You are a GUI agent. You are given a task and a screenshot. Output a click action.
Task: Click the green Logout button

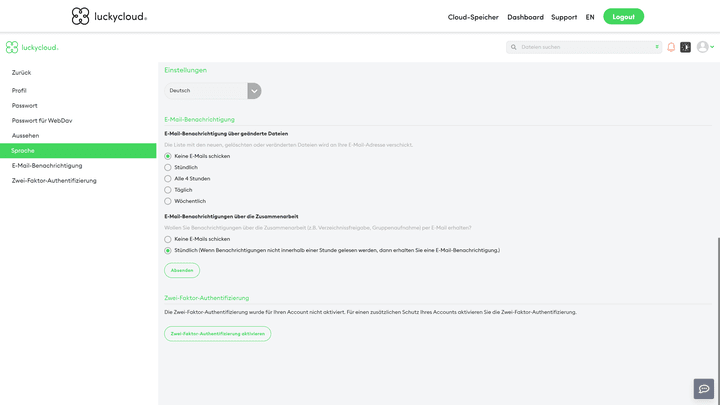click(623, 17)
